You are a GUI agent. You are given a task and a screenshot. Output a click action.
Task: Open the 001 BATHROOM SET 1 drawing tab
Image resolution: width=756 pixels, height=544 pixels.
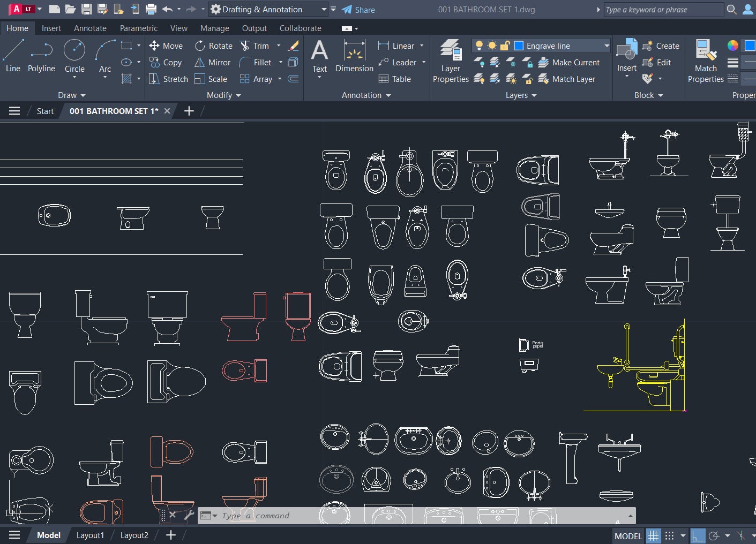[113, 111]
